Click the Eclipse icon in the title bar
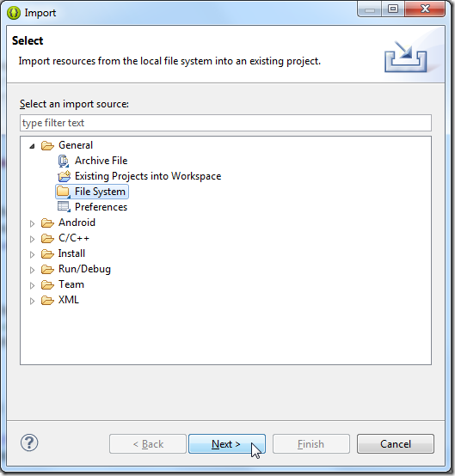This screenshot has height=476, width=455. point(14,13)
